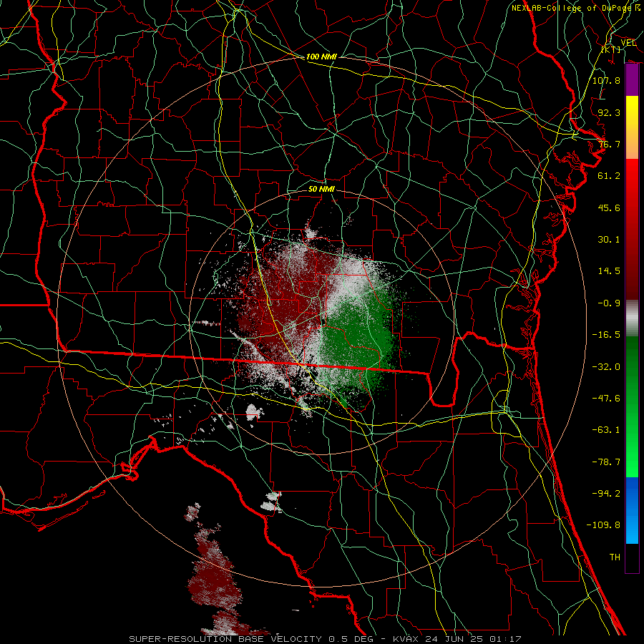The width and height of the screenshot is (644, 644).
Task: Click the 45.6 scale value
Action: tap(609, 208)
